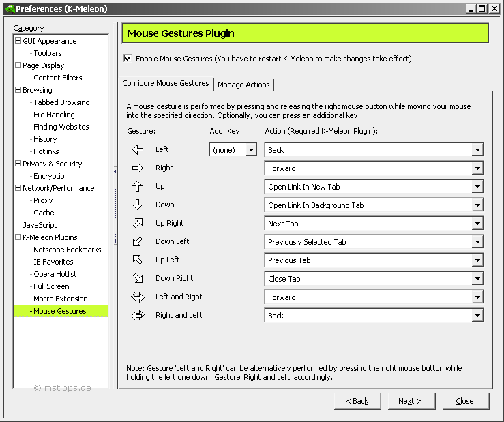Open the Finding Websites category
504x422 pixels.
(x=61, y=127)
